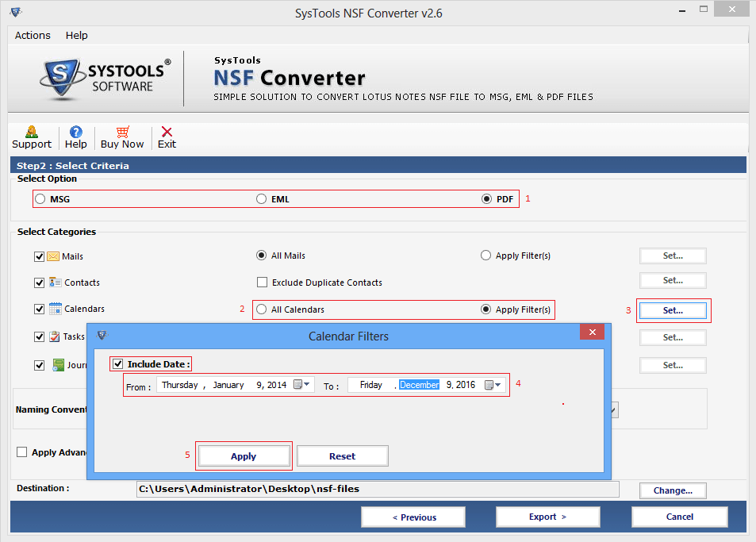Close the Calendar Filters dialog
The height and width of the screenshot is (542, 756).
coord(592,332)
